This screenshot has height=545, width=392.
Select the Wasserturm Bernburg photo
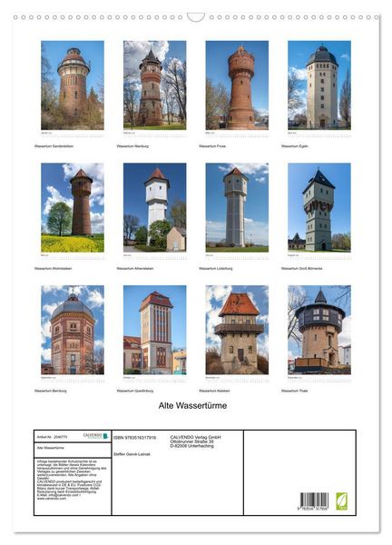(x=73, y=330)
